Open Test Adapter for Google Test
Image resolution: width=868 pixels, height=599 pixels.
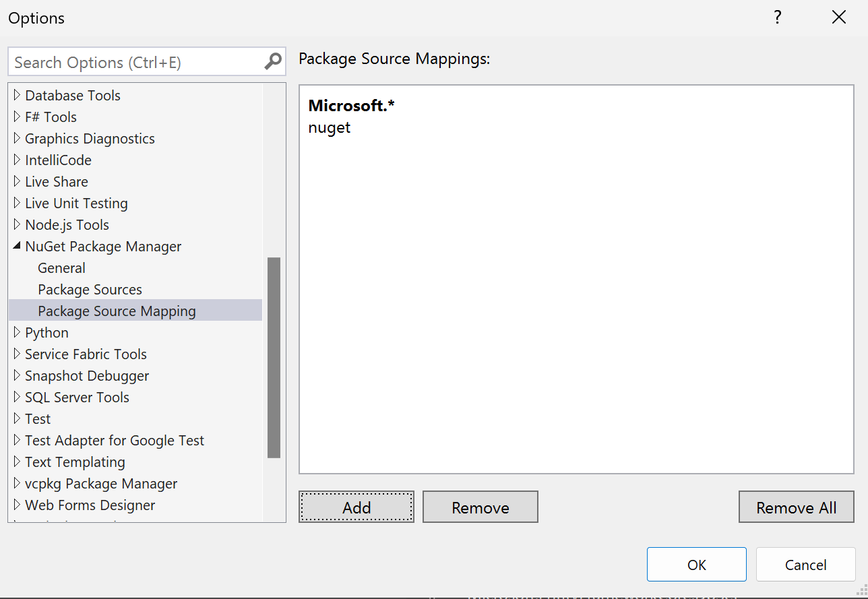coord(114,441)
